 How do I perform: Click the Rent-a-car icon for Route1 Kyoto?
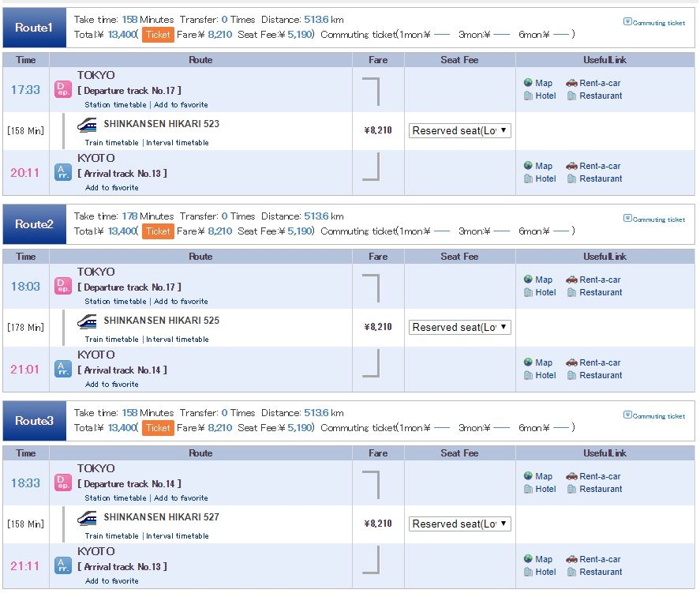click(x=571, y=166)
